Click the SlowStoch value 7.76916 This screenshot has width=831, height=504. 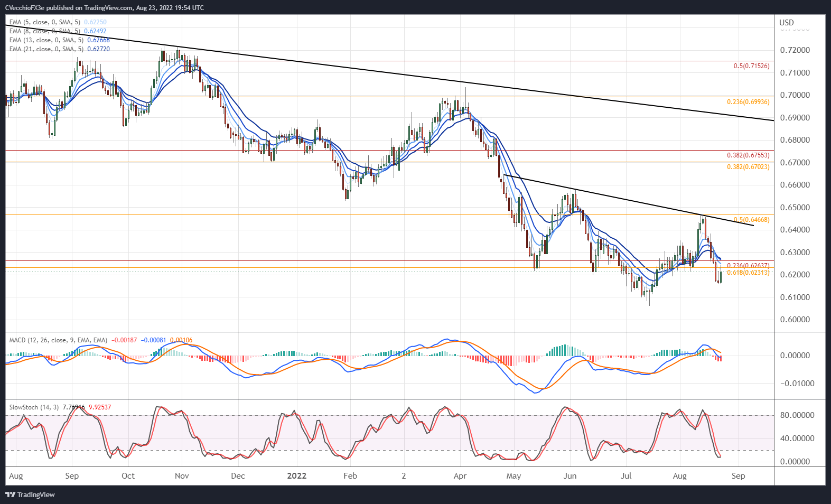(x=73, y=407)
